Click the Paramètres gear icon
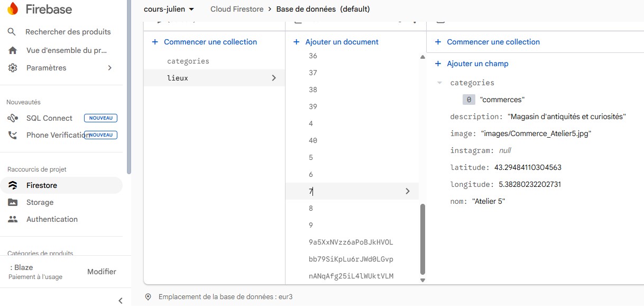This screenshot has width=644, height=306. coord(13,68)
